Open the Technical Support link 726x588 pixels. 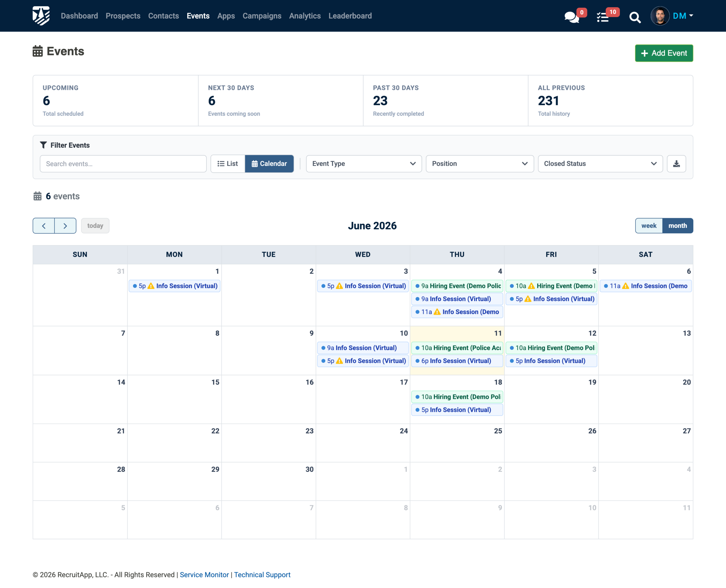pos(262,574)
